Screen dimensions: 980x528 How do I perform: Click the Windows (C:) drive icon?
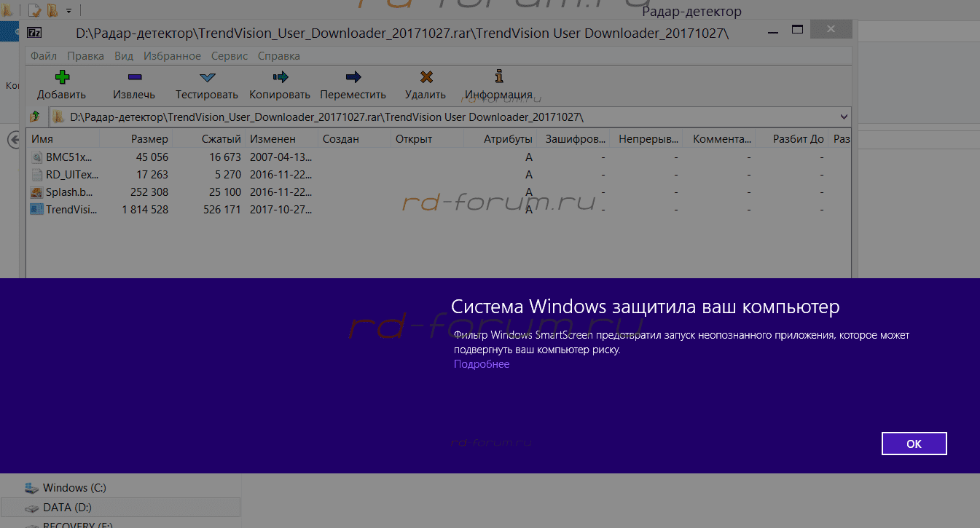click(x=31, y=488)
